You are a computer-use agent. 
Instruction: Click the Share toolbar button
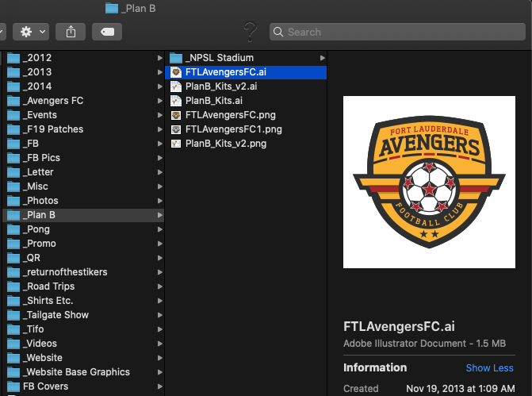click(x=71, y=32)
